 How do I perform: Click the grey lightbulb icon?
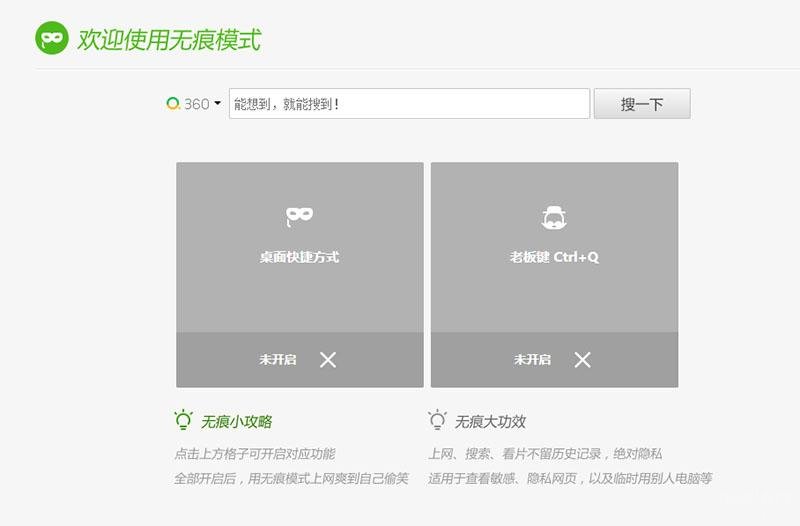pyautogui.click(x=438, y=420)
